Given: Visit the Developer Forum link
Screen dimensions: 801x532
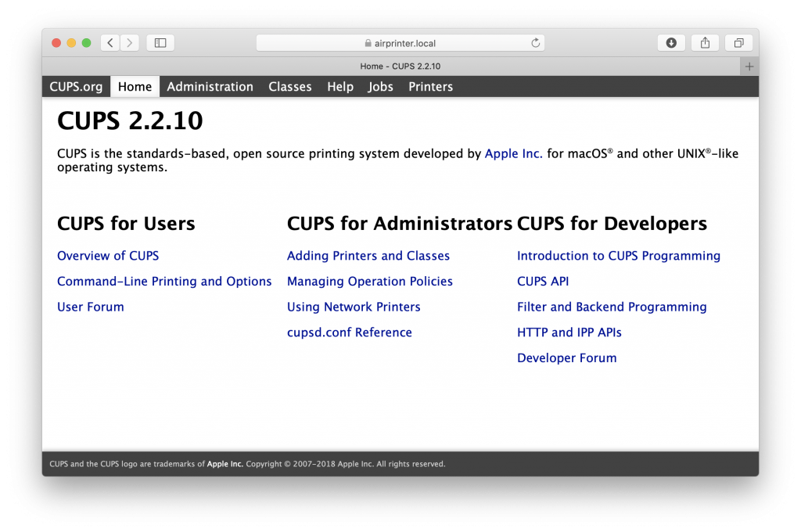Looking at the screenshot, I should click(x=567, y=358).
